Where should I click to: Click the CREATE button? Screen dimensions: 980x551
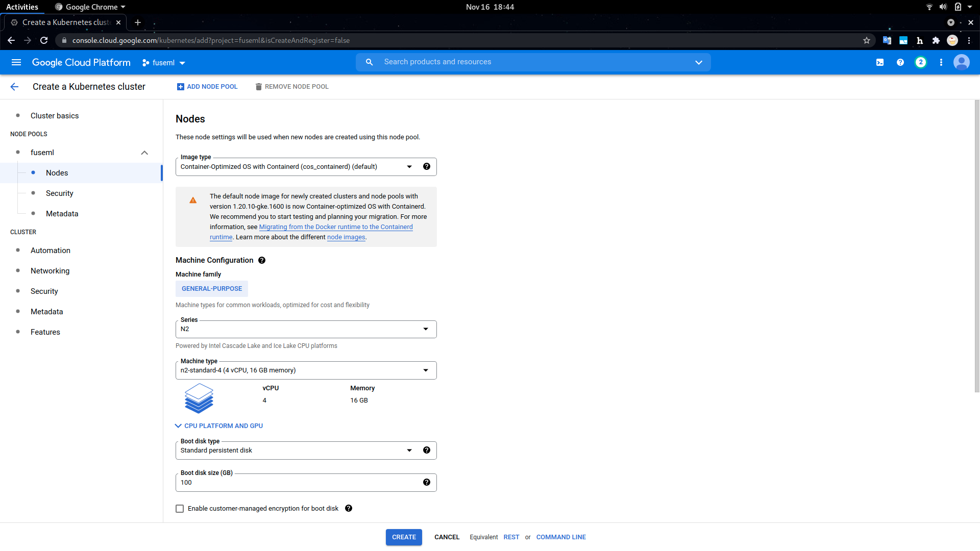(404, 537)
